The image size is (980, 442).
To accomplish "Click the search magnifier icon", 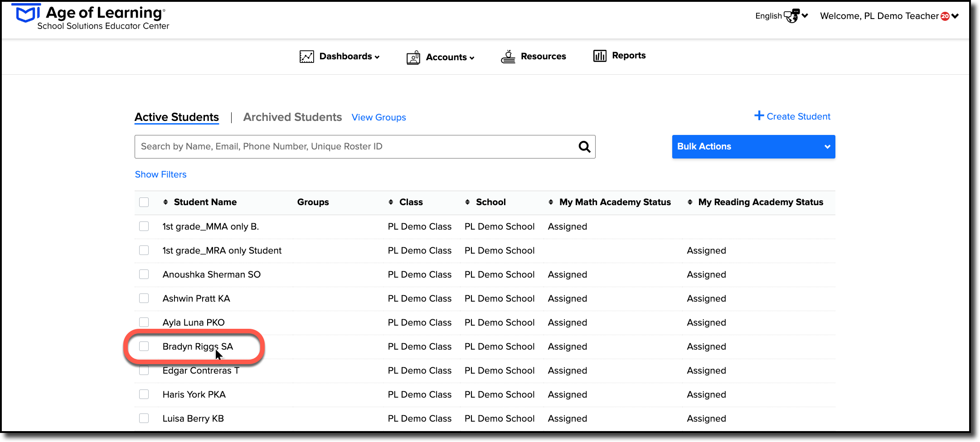I will (584, 146).
